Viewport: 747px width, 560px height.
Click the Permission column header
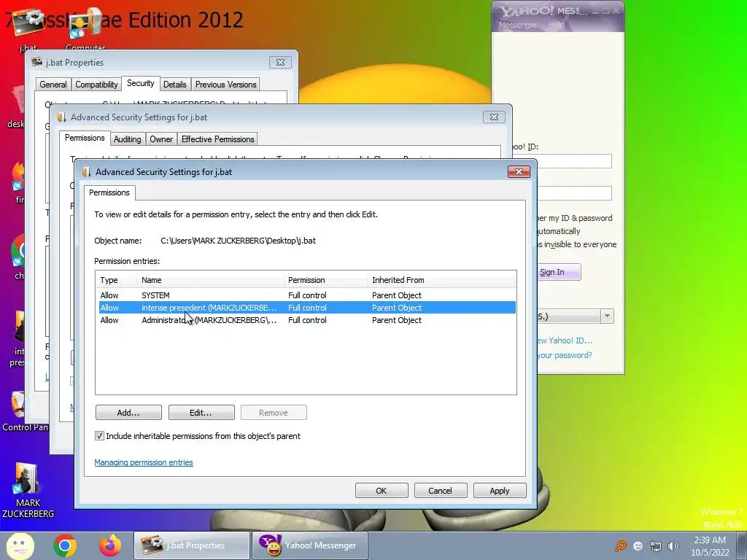(326, 280)
